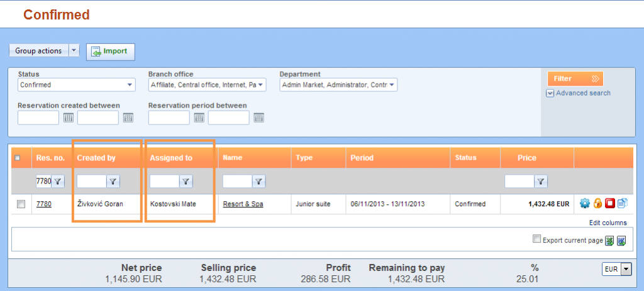Click the gear icon for reservation 7780

pos(584,204)
